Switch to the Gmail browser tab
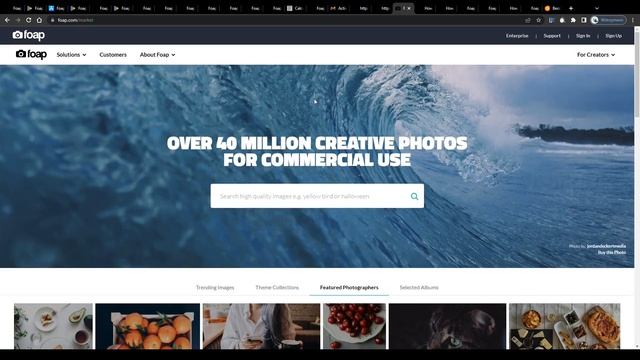 tap(338, 8)
